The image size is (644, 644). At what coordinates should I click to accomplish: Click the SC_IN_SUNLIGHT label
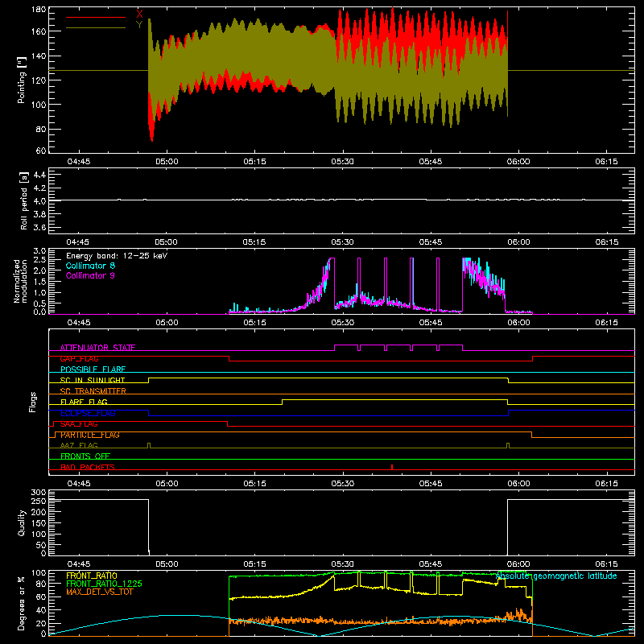[x=93, y=380]
